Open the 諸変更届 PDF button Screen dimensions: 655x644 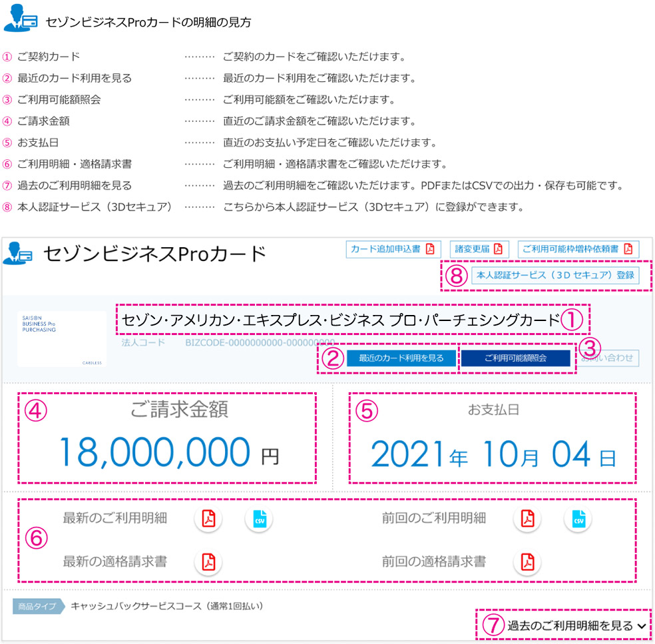(479, 249)
